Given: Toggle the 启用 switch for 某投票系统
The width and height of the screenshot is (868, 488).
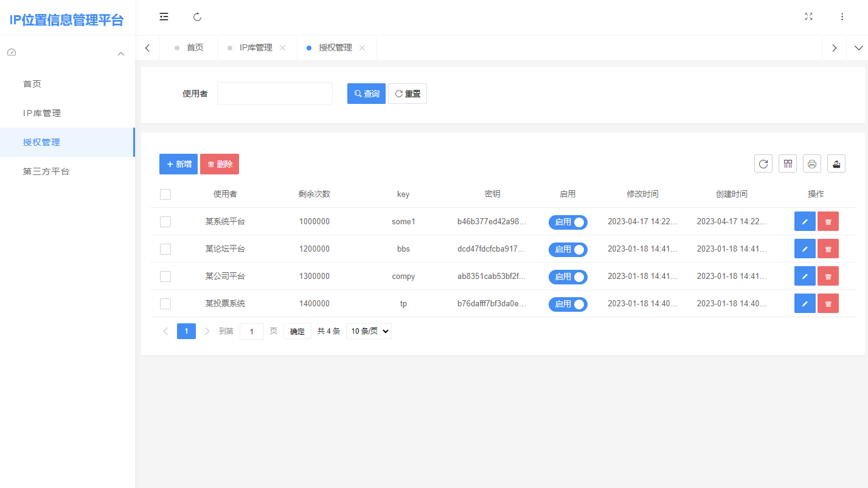Looking at the screenshot, I should [x=568, y=304].
